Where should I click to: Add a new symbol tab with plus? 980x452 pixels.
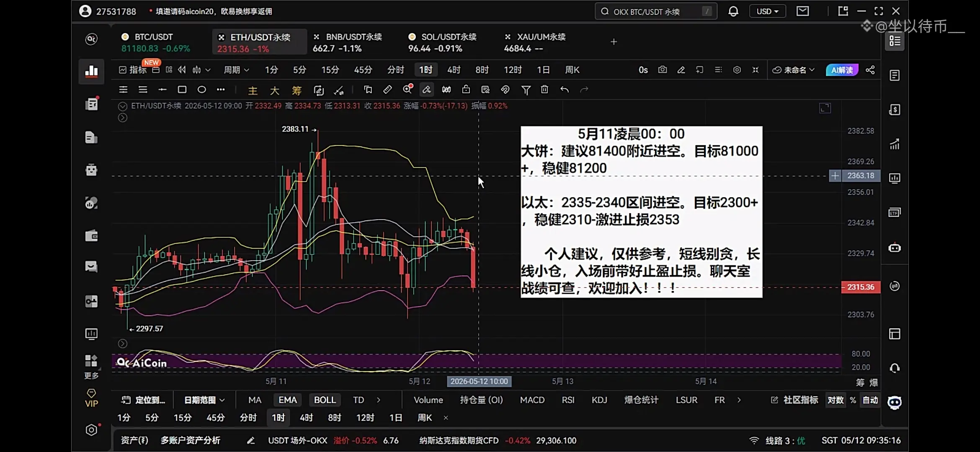614,41
